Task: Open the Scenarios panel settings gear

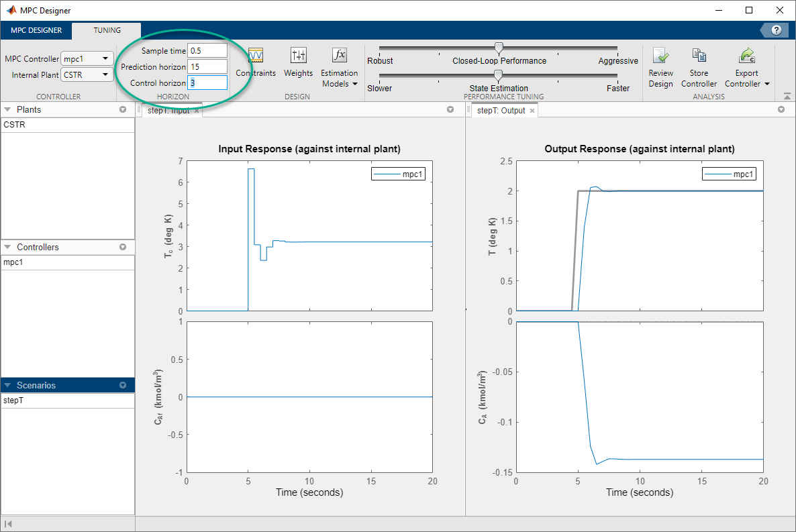Action: pos(123,385)
